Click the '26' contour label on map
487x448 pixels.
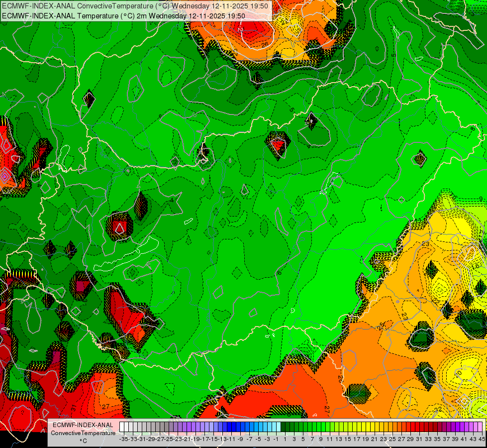tap(265, 45)
